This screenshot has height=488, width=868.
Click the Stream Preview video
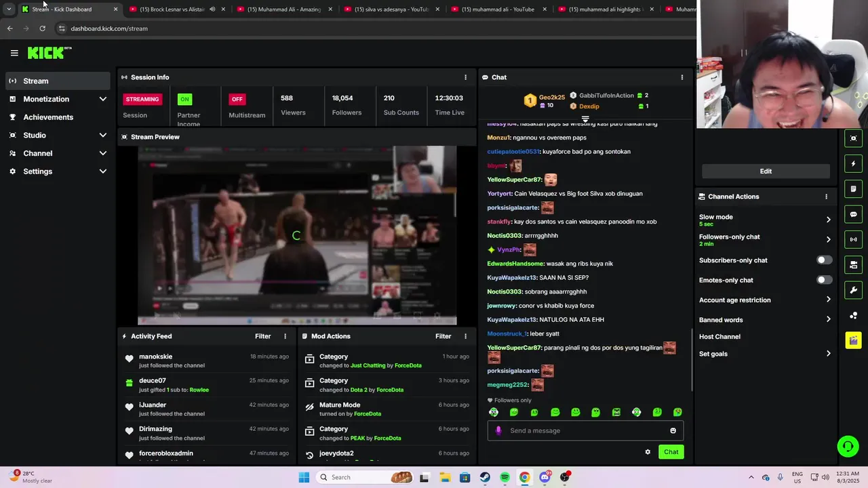[297, 235]
